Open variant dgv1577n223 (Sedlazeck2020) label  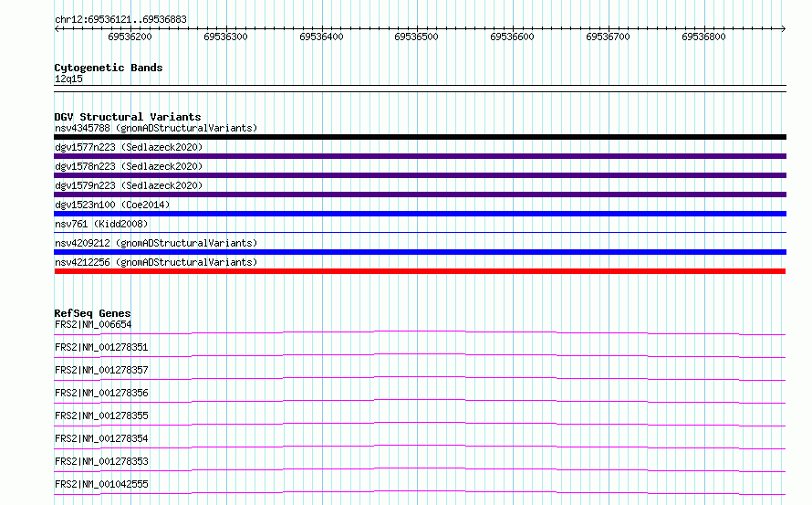(129, 147)
